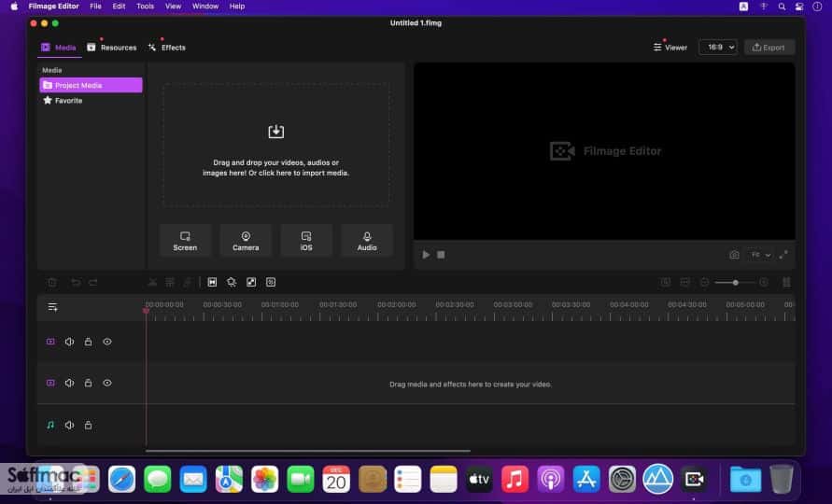Click the zoom out minus timeline icon

coord(705,282)
